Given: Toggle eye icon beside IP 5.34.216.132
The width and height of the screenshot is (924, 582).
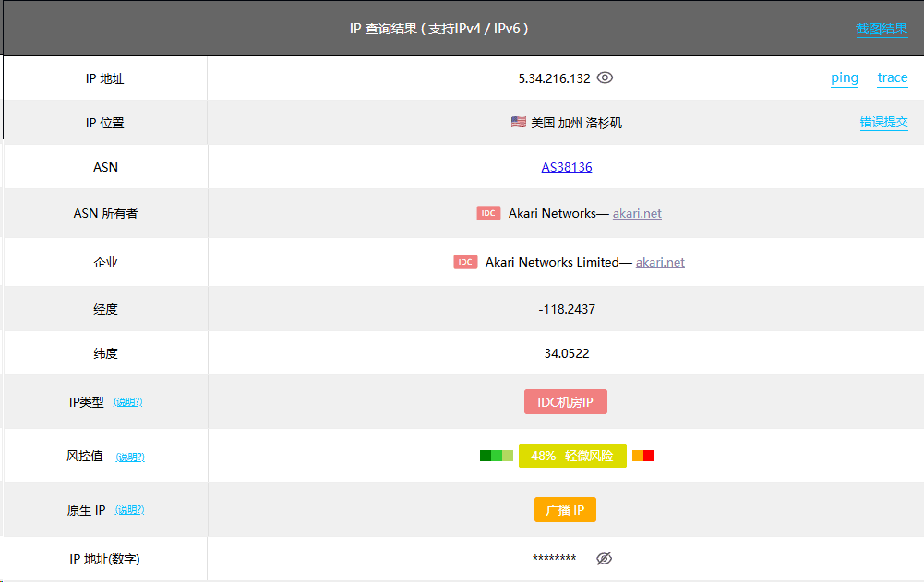Looking at the screenshot, I should coord(605,78).
